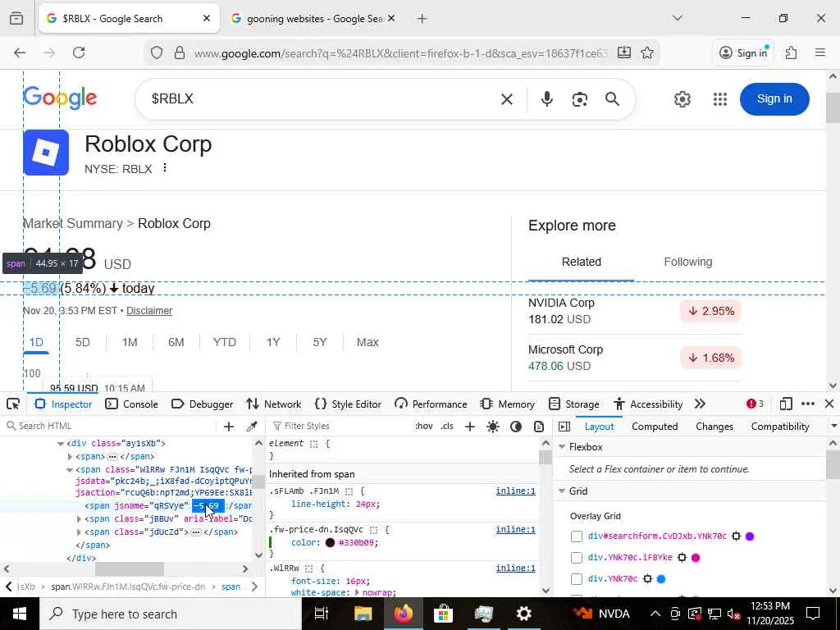Open the Style Editor tab
The width and height of the screenshot is (840, 630).
(x=348, y=404)
